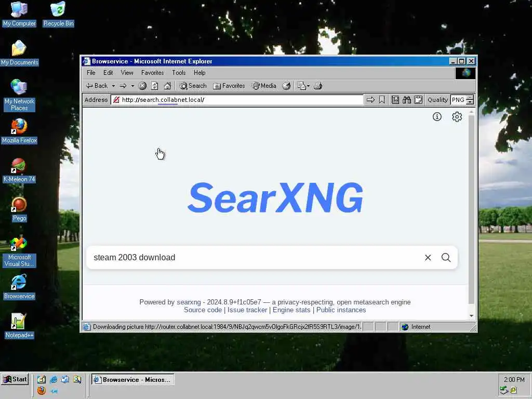Select the Browservice desktop shortcut
Viewport: 532px width, 399px height.
[x=19, y=287]
